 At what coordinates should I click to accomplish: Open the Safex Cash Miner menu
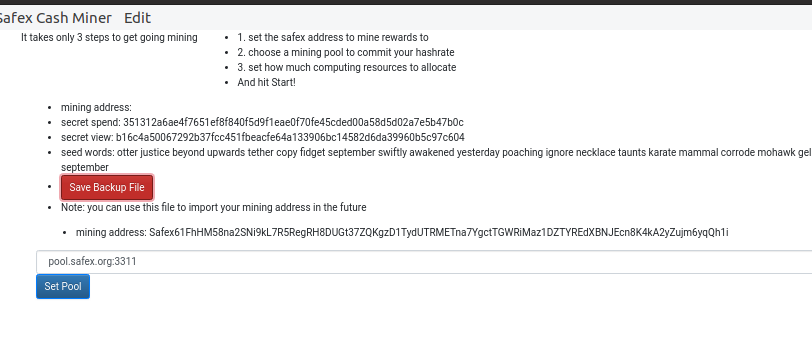point(54,18)
